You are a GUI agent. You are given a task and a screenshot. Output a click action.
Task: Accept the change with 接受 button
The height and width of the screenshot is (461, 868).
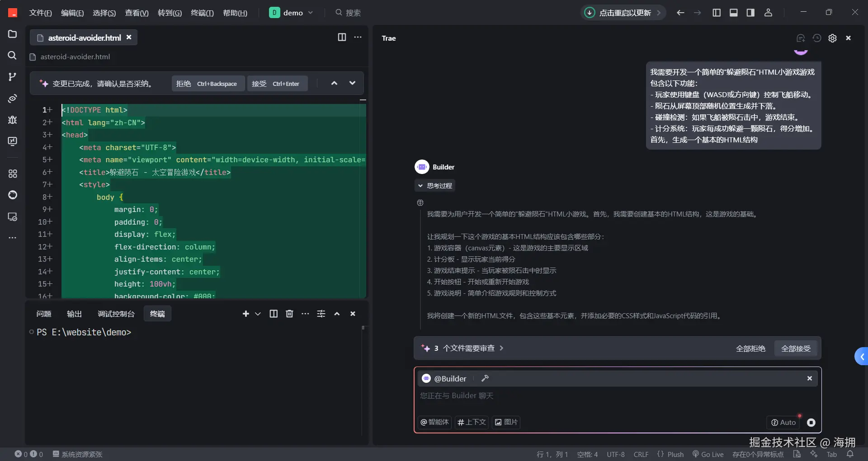[x=277, y=84]
